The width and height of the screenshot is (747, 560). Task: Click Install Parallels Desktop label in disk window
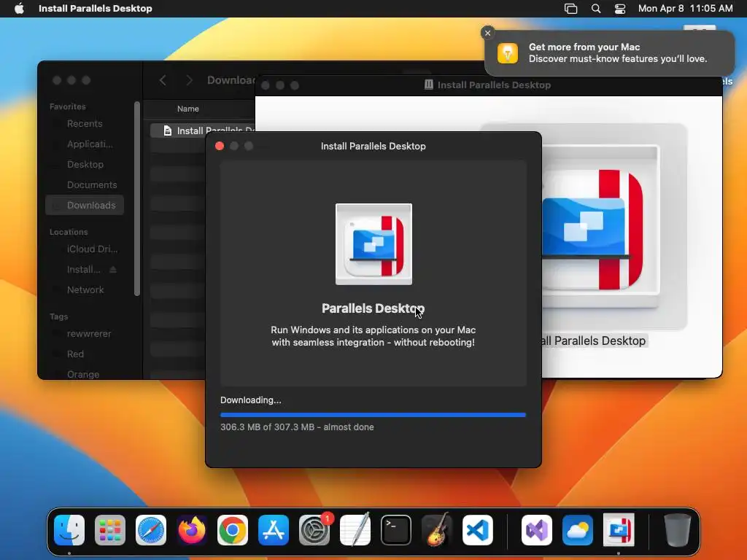[594, 341]
